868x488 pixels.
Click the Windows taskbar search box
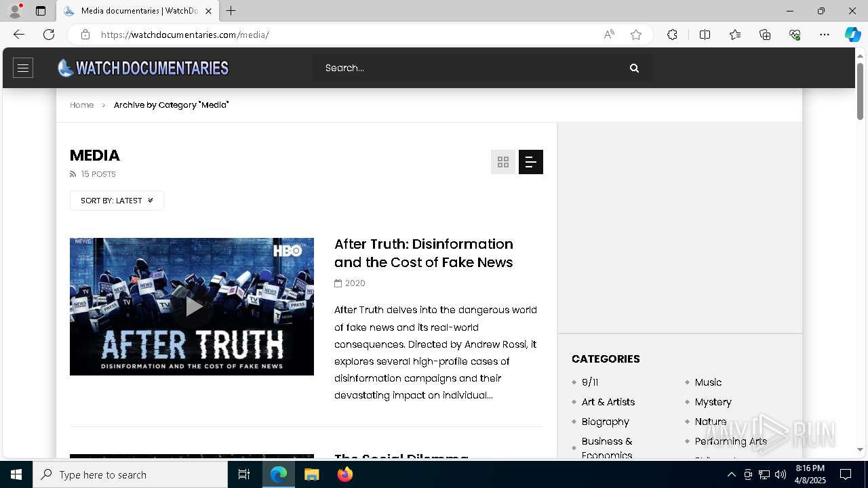click(x=130, y=474)
